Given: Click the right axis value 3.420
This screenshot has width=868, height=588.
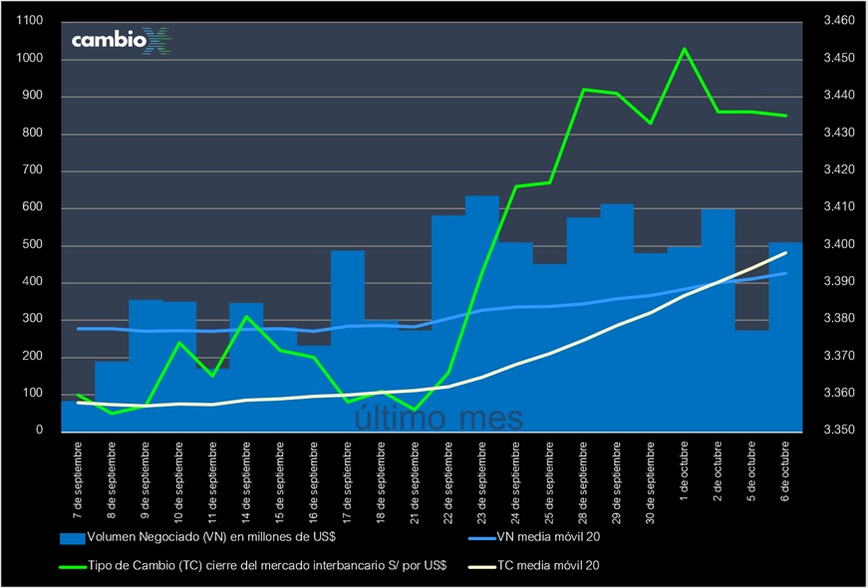Looking at the screenshot, I should point(839,169).
